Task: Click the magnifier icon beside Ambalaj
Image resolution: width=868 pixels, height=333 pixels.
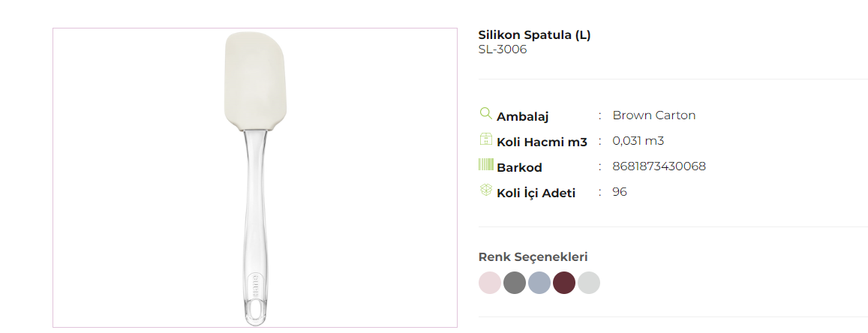Action: tap(485, 114)
